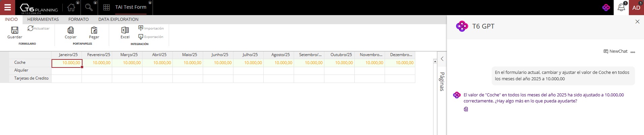Select Alquiler cell under Janeiro/25
This screenshot has width=644, height=135.
[67, 71]
